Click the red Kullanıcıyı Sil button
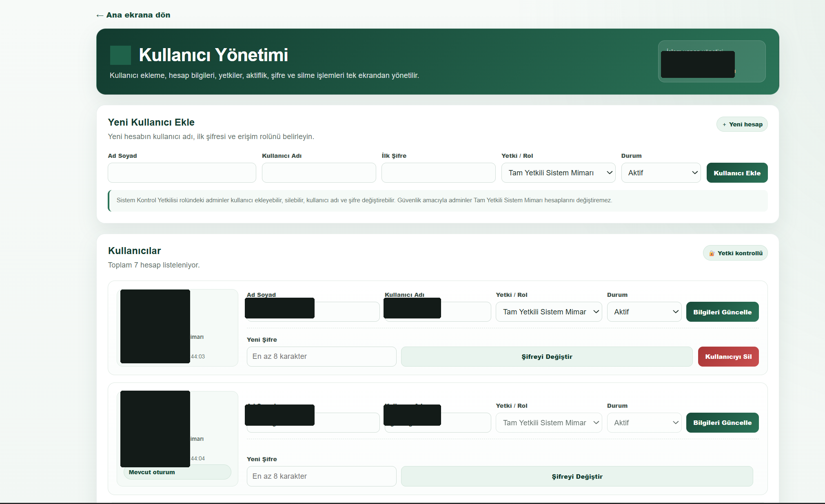This screenshot has width=825, height=504. [x=728, y=357]
